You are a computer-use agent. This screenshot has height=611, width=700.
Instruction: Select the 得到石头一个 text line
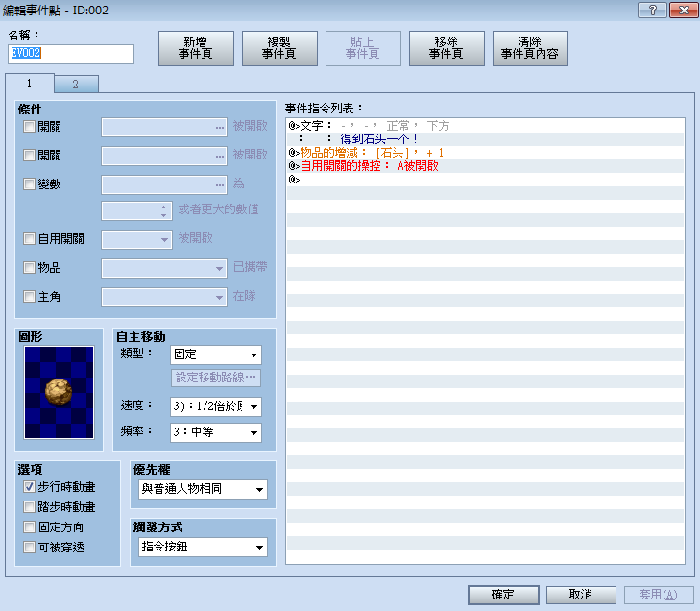point(485,139)
